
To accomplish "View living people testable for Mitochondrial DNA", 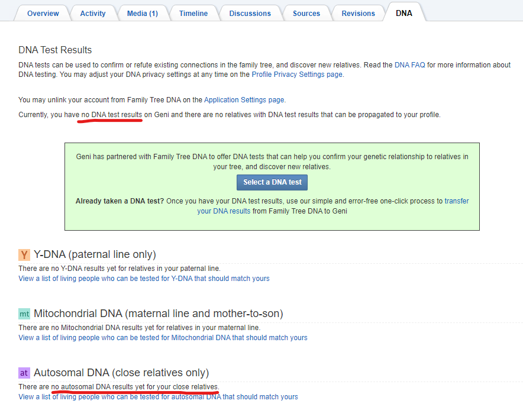I will [163, 338].
